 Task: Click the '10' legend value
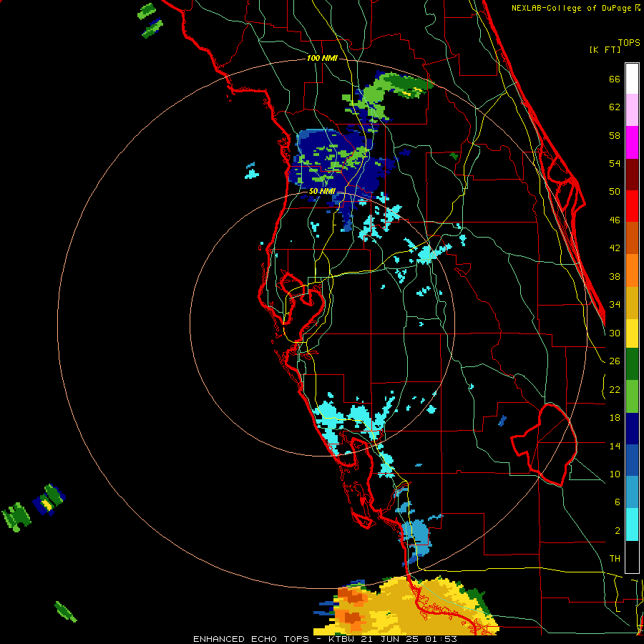point(615,474)
